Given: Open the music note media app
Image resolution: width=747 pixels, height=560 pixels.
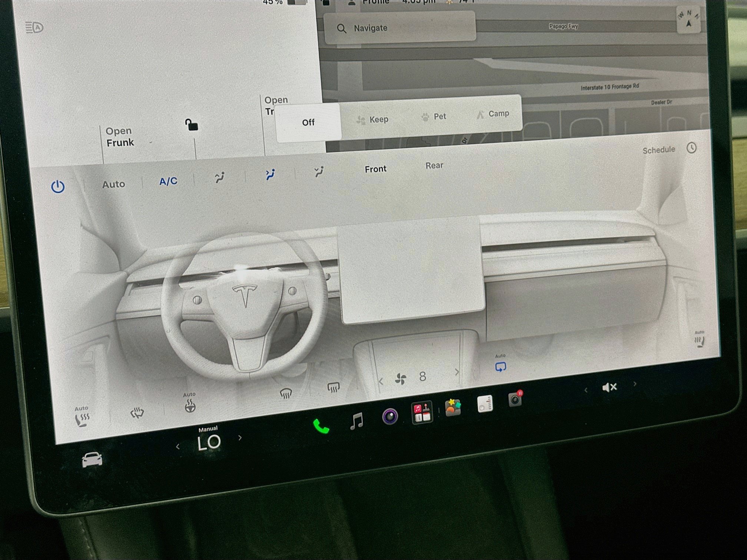Looking at the screenshot, I should click(356, 421).
